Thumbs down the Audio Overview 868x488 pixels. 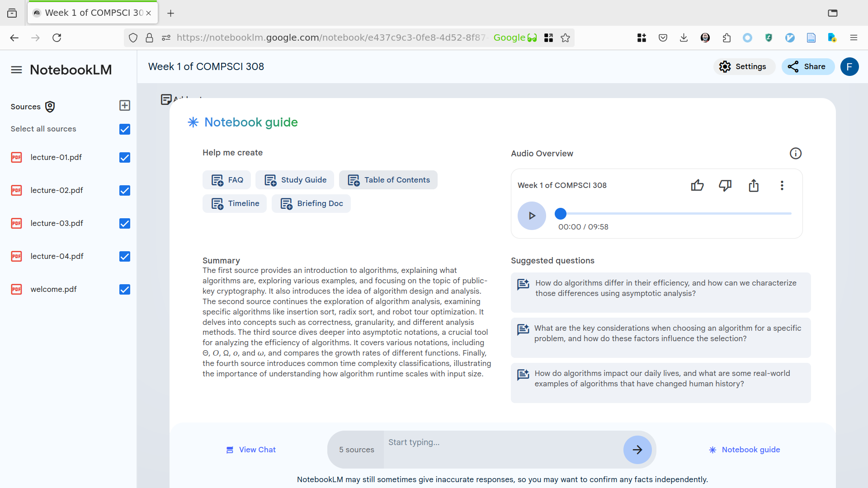tap(725, 185)
